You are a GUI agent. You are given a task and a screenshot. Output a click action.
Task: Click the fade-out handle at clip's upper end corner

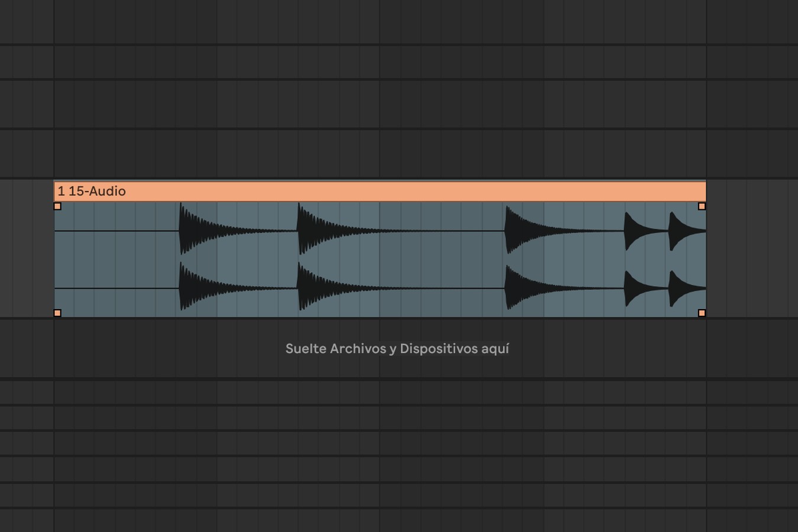tap(702, 206)
